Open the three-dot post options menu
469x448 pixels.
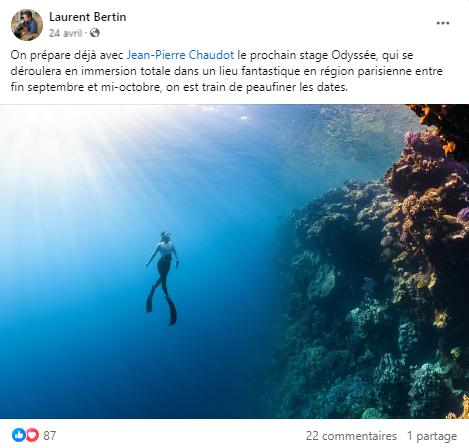tap(443, 23)
